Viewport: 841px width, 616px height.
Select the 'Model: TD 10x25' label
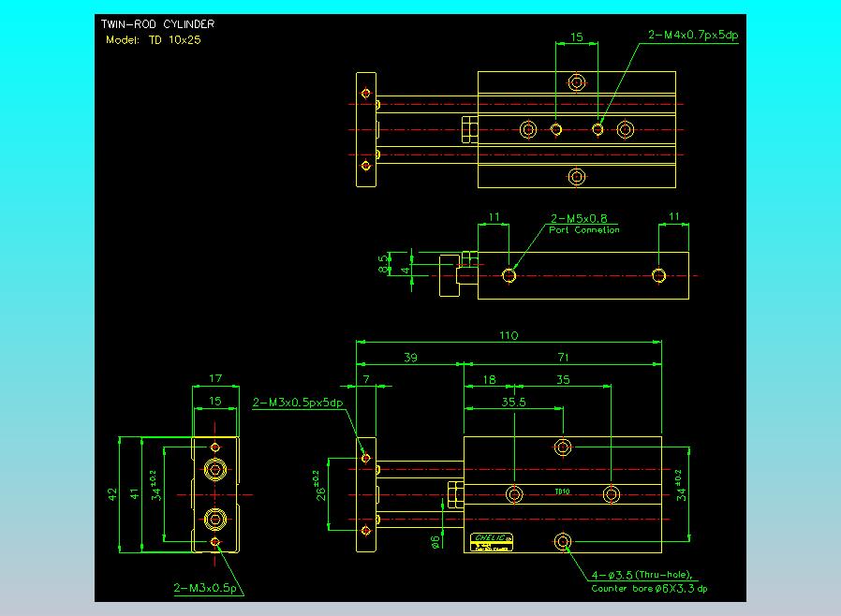click(154, 40)
